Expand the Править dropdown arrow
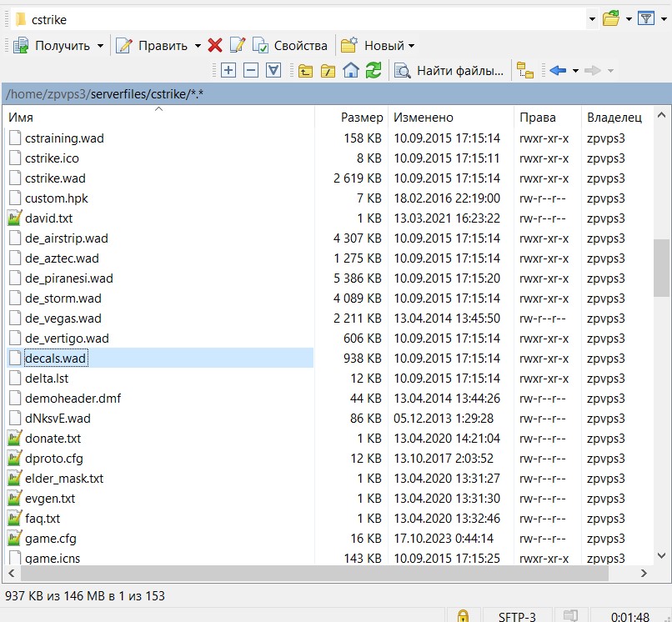The image size is (672, 622). [x=198, y=46]
